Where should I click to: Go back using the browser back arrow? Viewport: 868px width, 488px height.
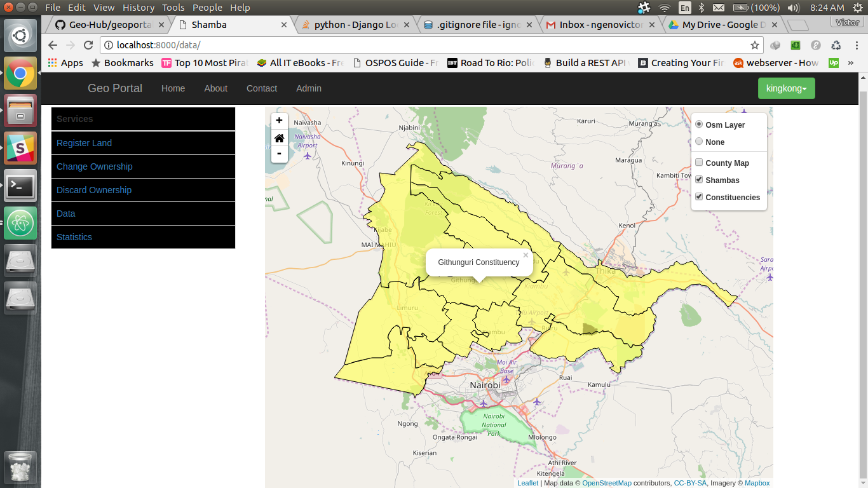[x=53, y=45]
